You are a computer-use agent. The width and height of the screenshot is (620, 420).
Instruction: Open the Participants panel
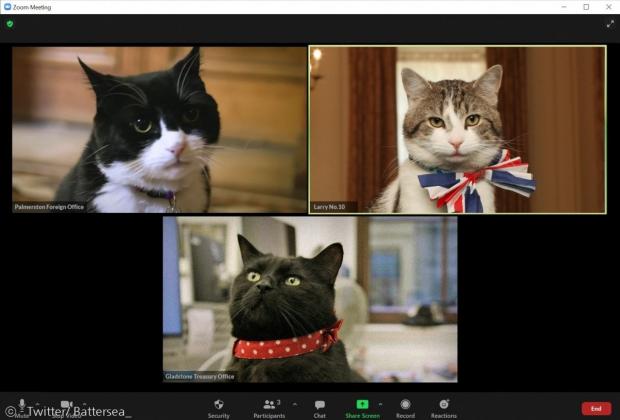click(269, 409)
